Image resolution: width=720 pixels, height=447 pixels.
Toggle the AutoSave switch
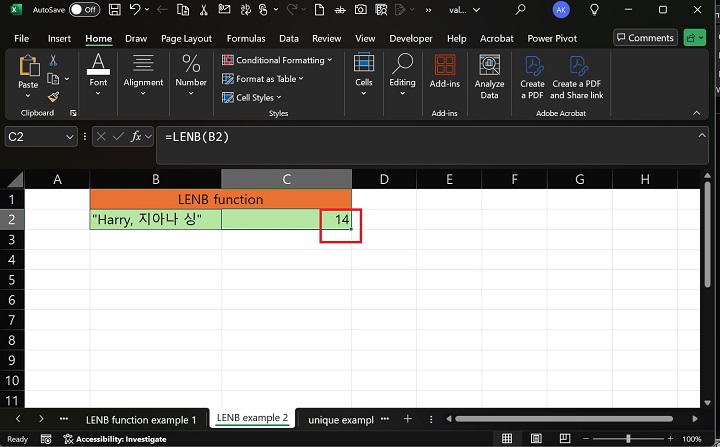[x=84, y=10]
